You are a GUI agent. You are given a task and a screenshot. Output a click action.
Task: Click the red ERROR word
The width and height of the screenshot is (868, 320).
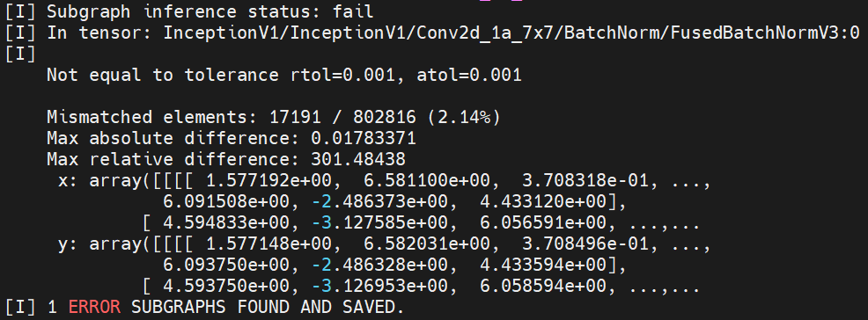point(94,307)
